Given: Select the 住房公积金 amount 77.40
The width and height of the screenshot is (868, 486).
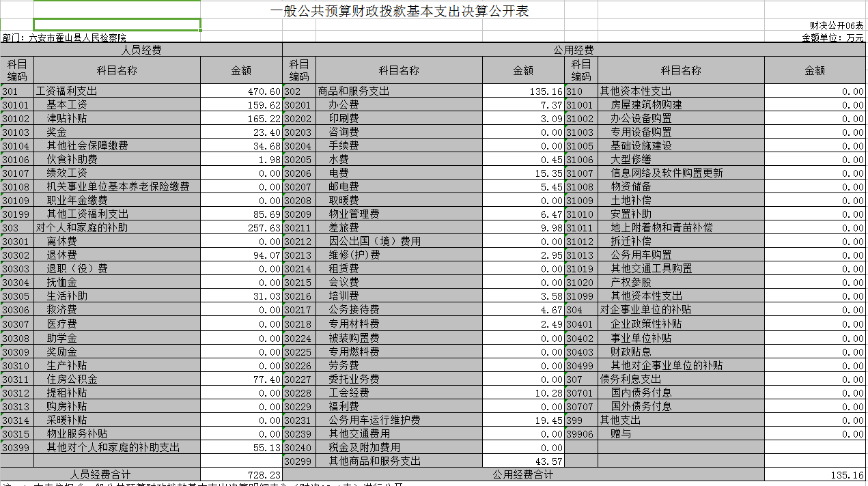Looking at the screenshot, I should click(241, 379).
